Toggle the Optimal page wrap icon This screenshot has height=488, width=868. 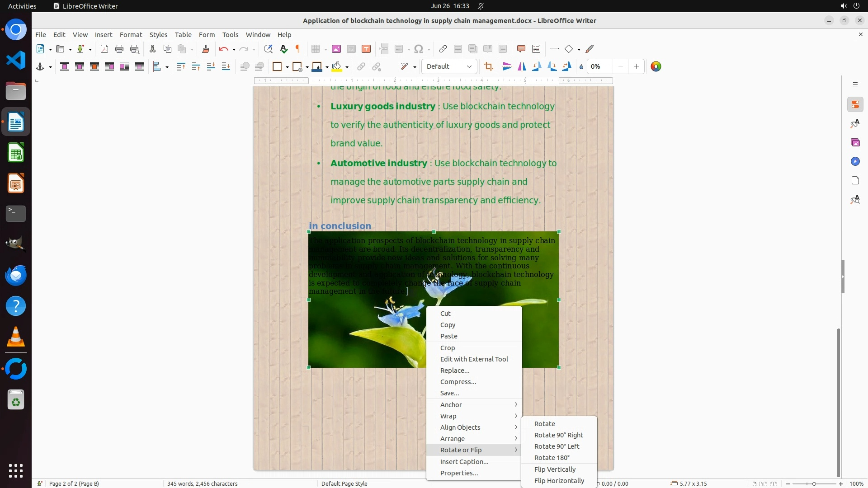pos(94,67)
